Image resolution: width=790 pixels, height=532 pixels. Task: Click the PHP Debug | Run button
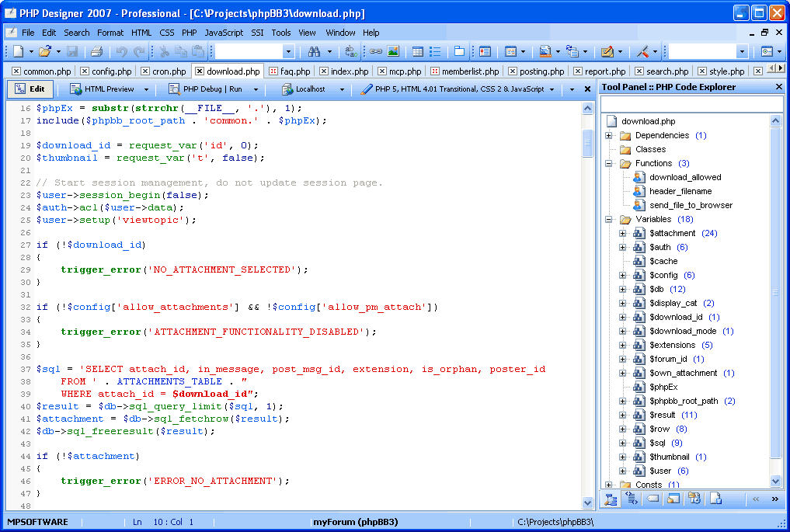pos(212,89)
